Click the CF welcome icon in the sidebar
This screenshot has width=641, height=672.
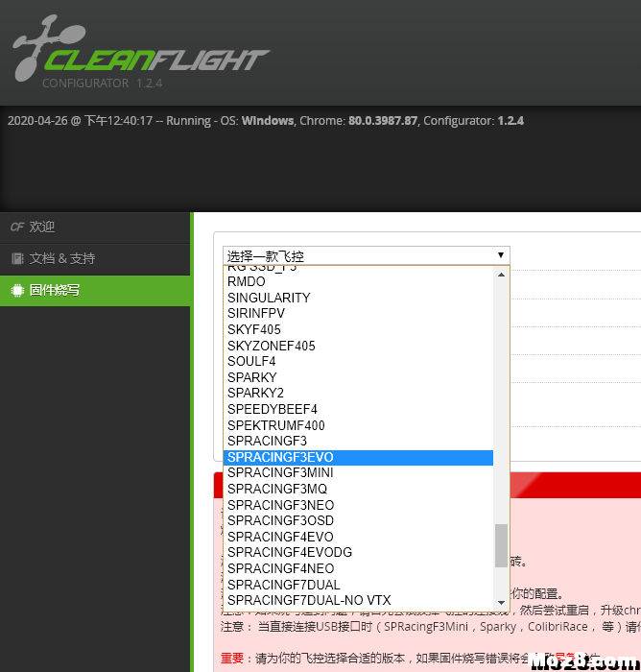(17, 228)
